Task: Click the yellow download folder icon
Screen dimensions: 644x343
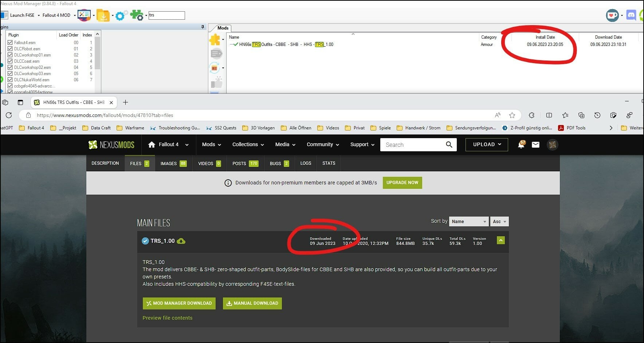Action: coord(103,15)
